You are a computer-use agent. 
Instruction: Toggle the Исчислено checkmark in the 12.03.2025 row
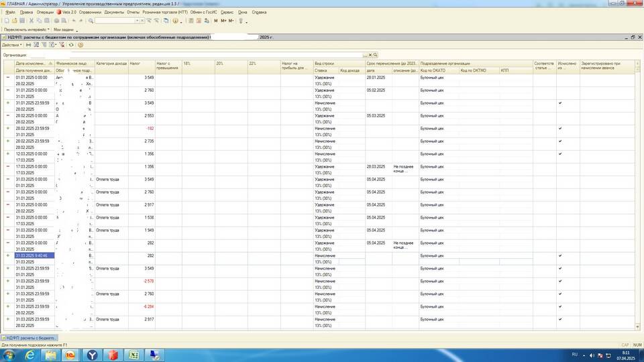(559, 154)
